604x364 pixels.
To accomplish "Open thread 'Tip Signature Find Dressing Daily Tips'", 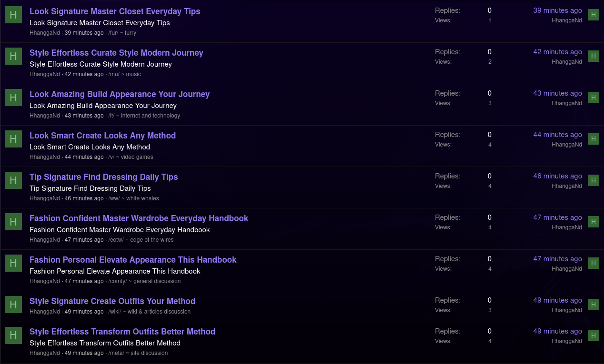I will point(103,177).
